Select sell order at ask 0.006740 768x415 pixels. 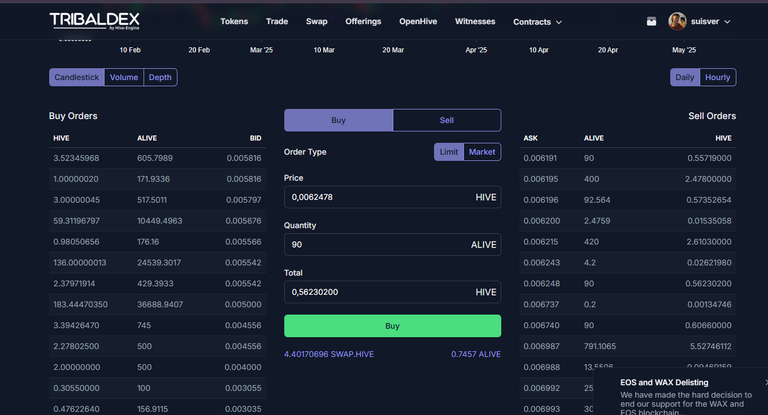click(627, 325)
